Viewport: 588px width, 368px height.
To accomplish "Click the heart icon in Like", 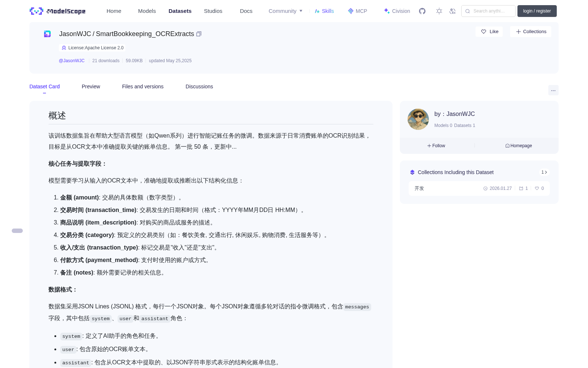I will pyautogui.click(x=484, y=32).
